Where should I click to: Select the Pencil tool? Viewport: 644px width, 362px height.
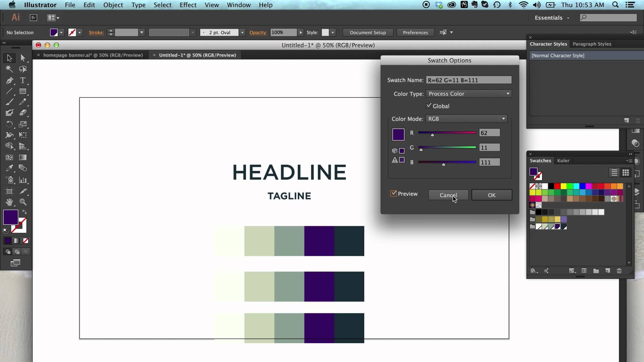point(23,102)
